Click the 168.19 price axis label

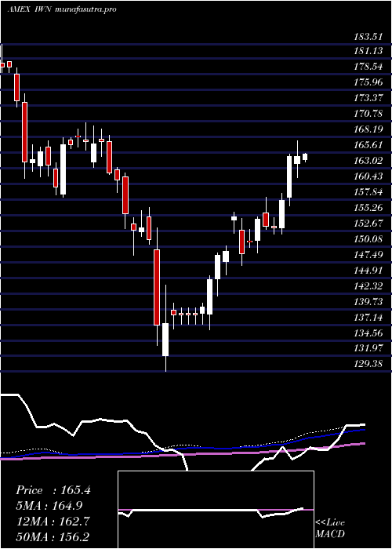point(368,129)
